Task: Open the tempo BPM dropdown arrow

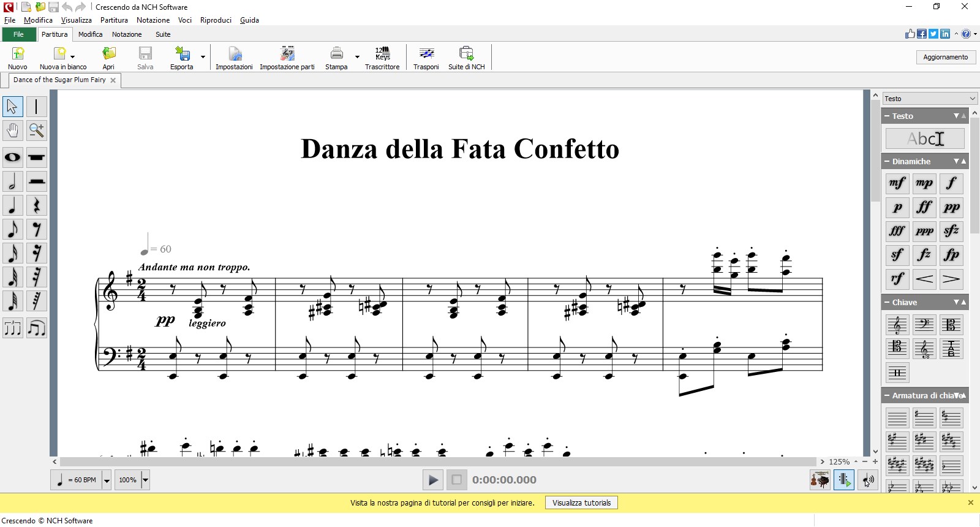Action: [107, 480]
